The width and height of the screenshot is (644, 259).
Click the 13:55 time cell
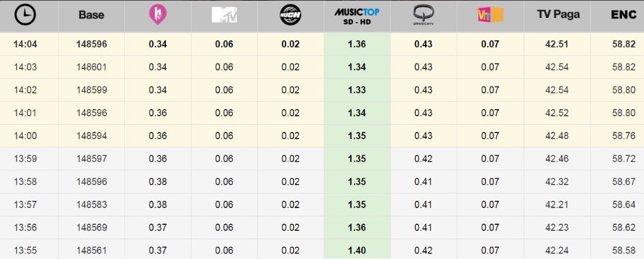click(x=26, y=250)
